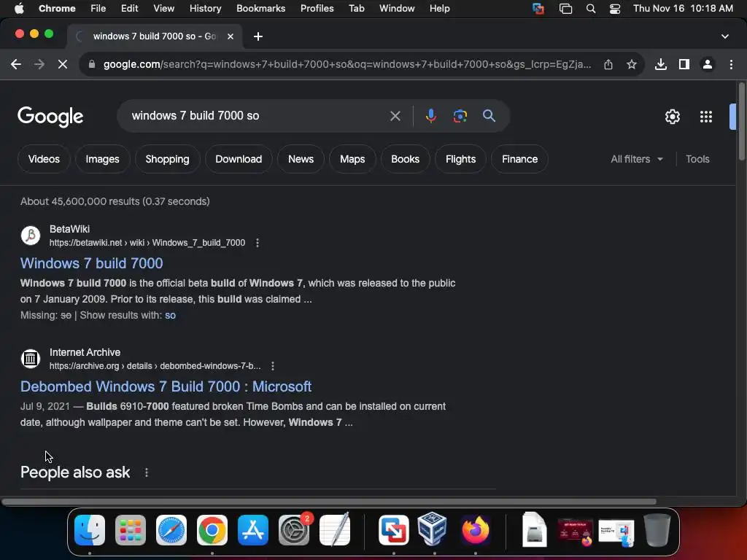The width and height of the screenshot is (747, 560).
Task: Open the Window menu
Action: point(397,9)
